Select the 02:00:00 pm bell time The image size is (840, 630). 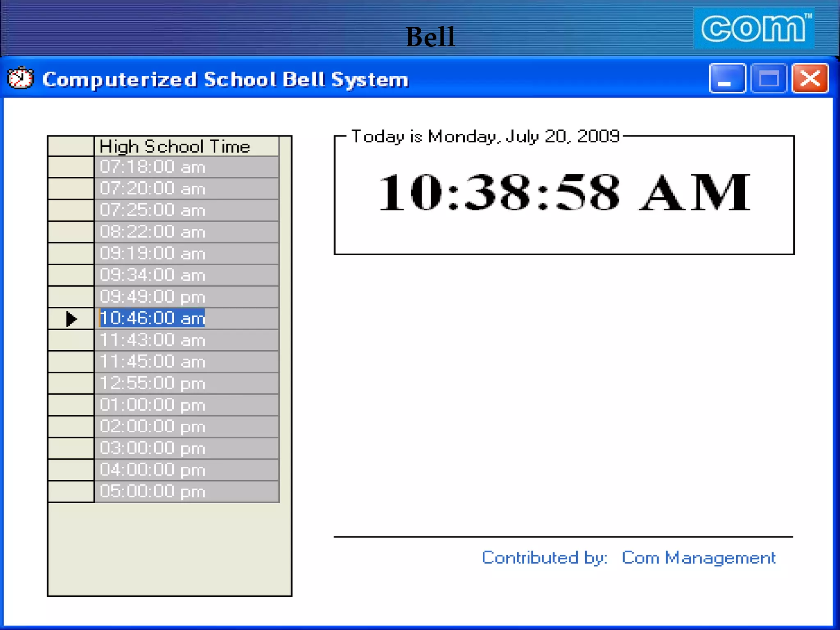(187, 427)
